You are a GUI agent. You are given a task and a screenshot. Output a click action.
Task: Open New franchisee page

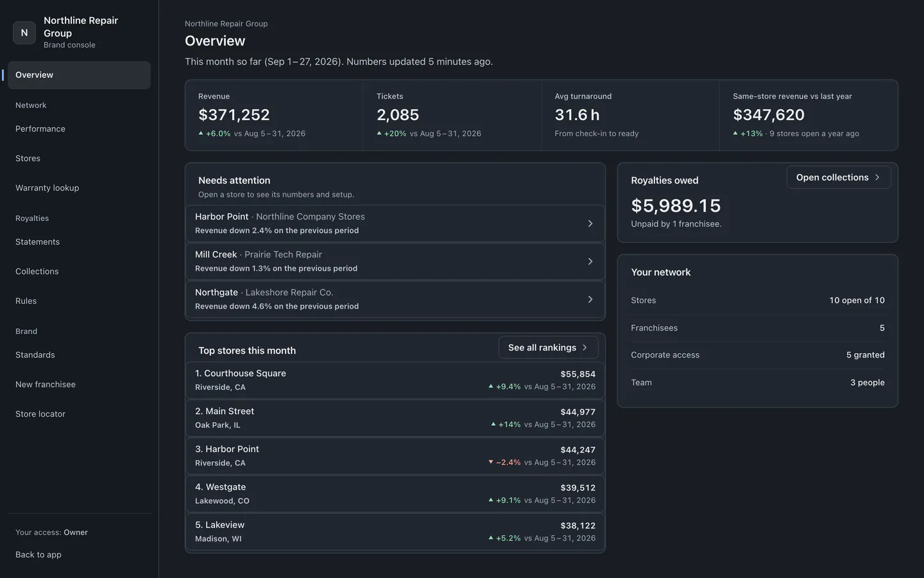pyautogui.click(x=79, y=385)
